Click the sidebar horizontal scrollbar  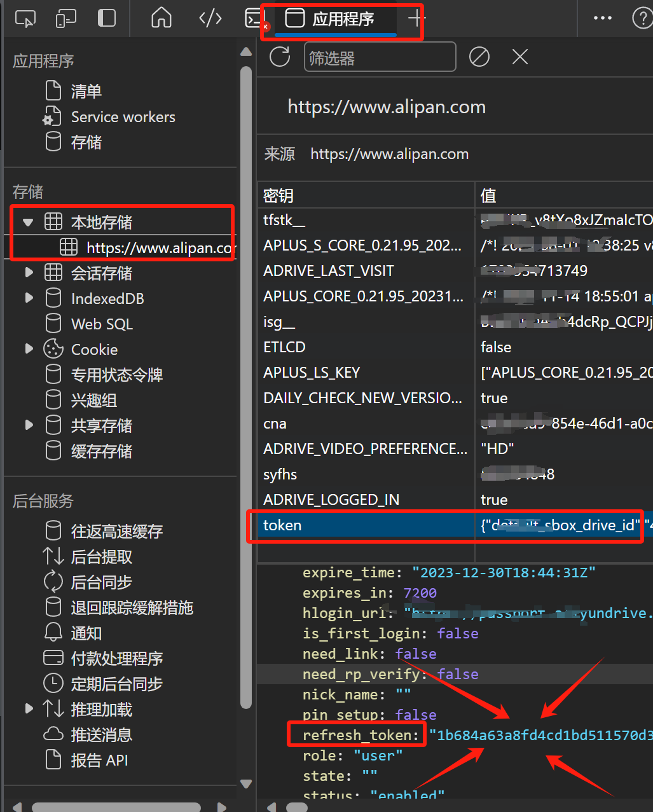pos(116,807)
